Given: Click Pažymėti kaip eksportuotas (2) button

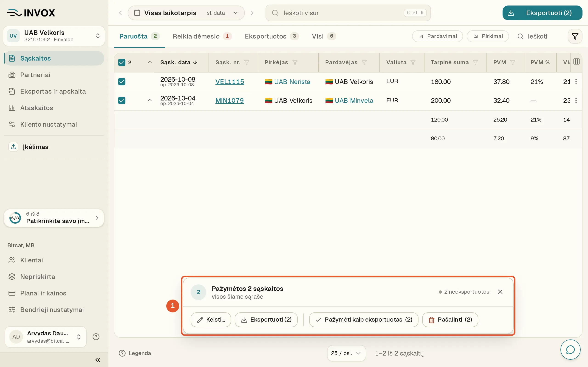Looking at the screenshot, I should [364, 320].
